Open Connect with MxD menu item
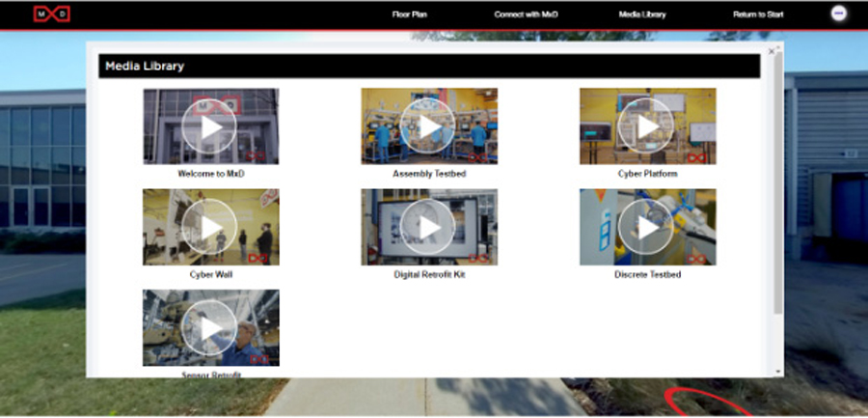 [x=526, y=15]
